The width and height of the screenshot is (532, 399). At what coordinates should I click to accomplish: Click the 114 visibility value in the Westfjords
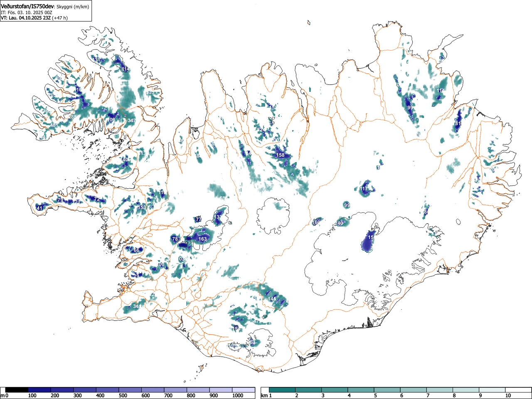125,69
